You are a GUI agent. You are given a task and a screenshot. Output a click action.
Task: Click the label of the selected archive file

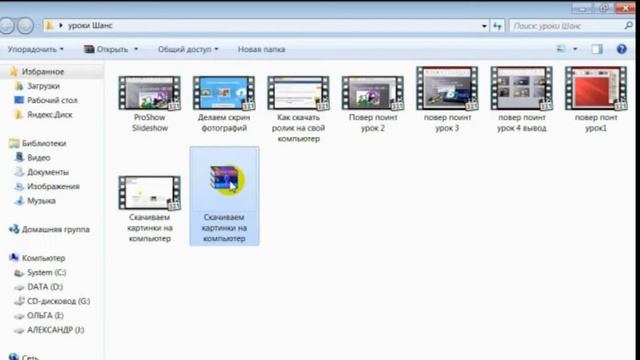pyautogui.click(x=224, y=228)
